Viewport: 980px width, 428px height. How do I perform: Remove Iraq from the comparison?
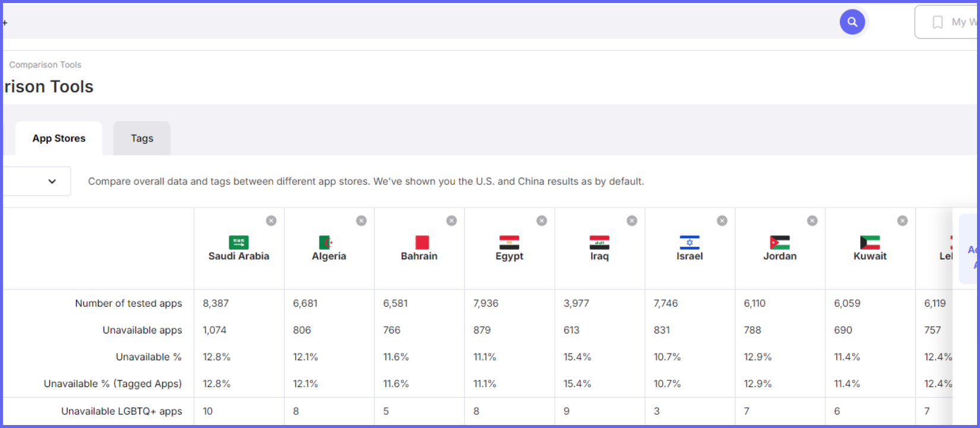[632, 221]
